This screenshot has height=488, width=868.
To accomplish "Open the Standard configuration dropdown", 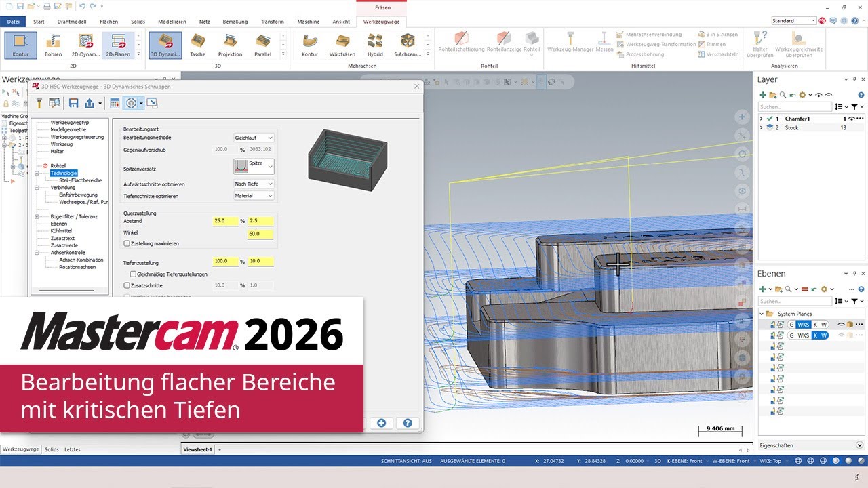I will 794,21.
